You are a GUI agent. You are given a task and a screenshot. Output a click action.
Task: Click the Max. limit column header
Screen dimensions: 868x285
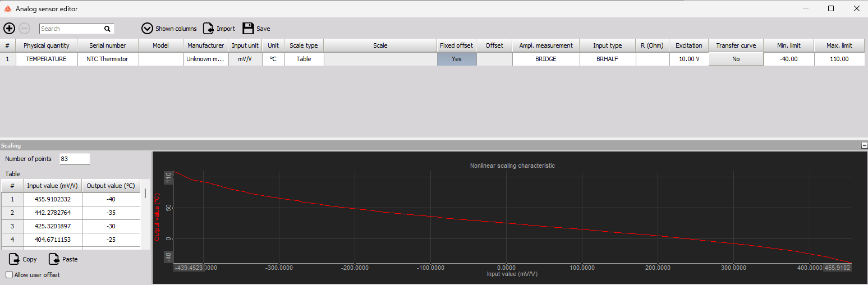(x=839, y=45)
